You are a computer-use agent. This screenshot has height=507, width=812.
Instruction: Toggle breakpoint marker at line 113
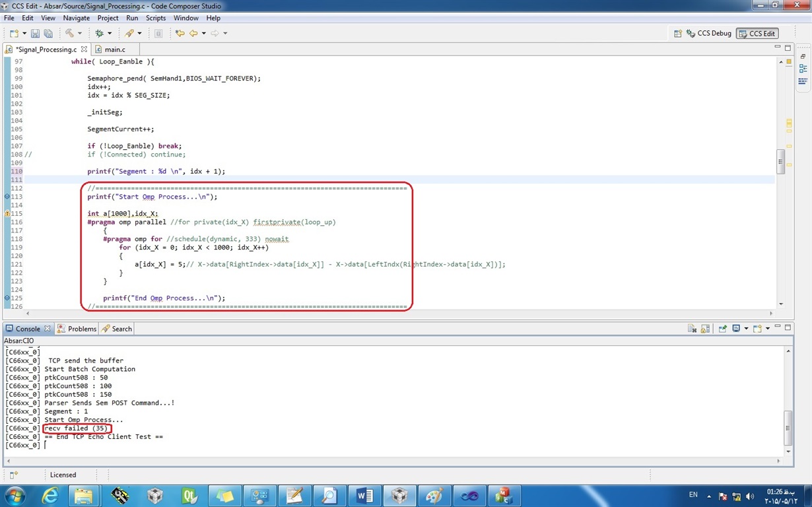pos(7,197)
